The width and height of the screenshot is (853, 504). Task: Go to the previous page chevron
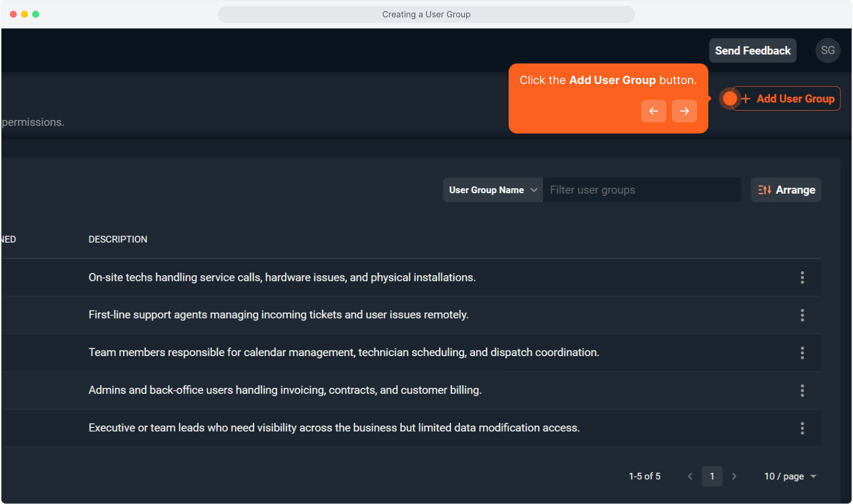coord(690,476)
